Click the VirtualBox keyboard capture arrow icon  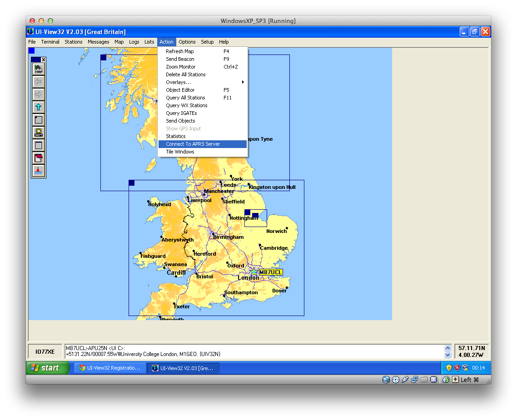click(x=455, y=380)
